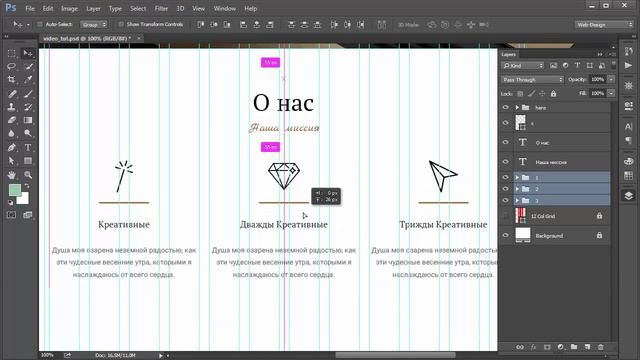This screenshot has width=640, height=360.
Task: Open Actions panel play icon in dock
Action: (x=628, y=65)
